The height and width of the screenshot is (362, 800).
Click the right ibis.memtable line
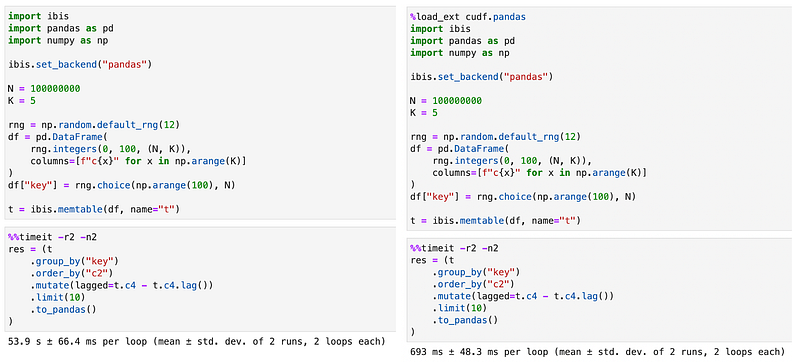pyautogui.click(x=496, y=221)
